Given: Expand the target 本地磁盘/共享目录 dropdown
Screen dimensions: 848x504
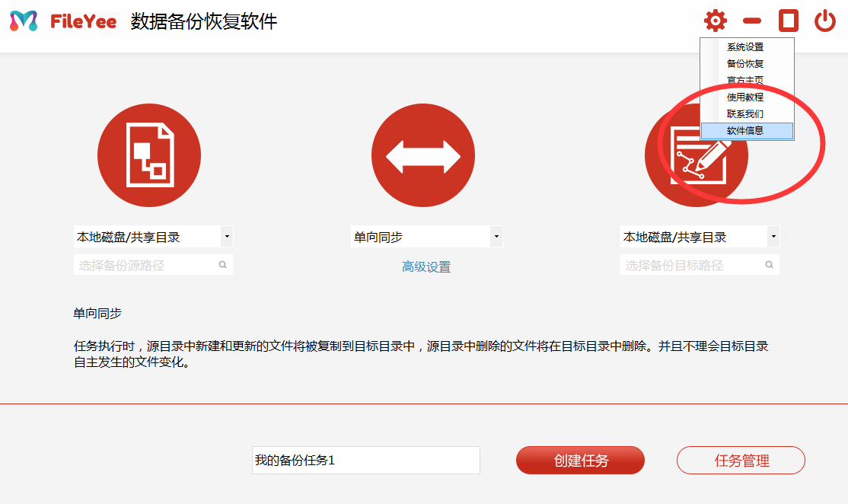Looking at the screenshot, I should (x=773, y=237).
